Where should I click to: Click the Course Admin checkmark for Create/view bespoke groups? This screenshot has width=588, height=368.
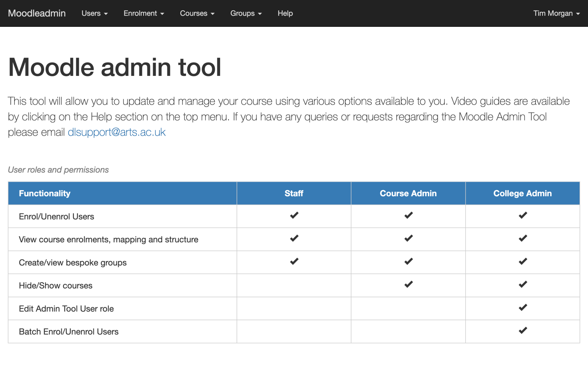pyautogui.click(x=408, y=262)
